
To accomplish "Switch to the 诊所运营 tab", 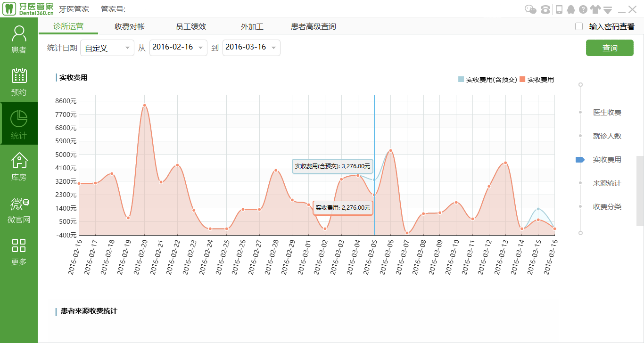I will tap(68, 26).
